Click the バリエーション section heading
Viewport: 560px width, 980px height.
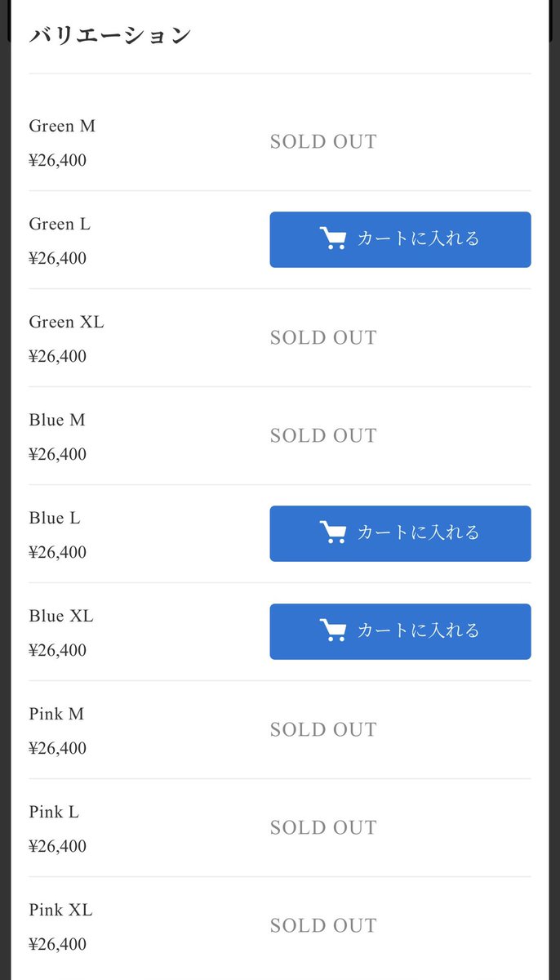pos(110,35)
